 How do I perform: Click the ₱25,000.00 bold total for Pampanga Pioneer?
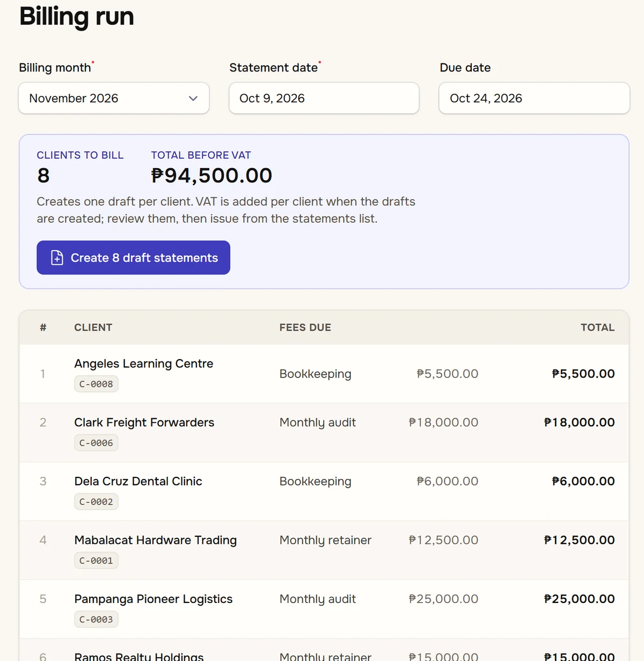[580, 599]
